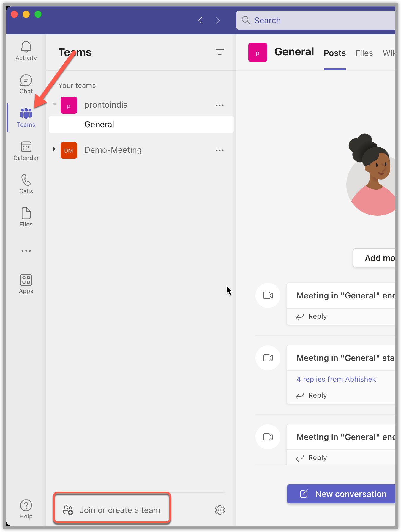The image size is (401, 532).
Task: Click the Demo-Meeting DM avatar
Action: pyautogui.click(x=69, y=150)
